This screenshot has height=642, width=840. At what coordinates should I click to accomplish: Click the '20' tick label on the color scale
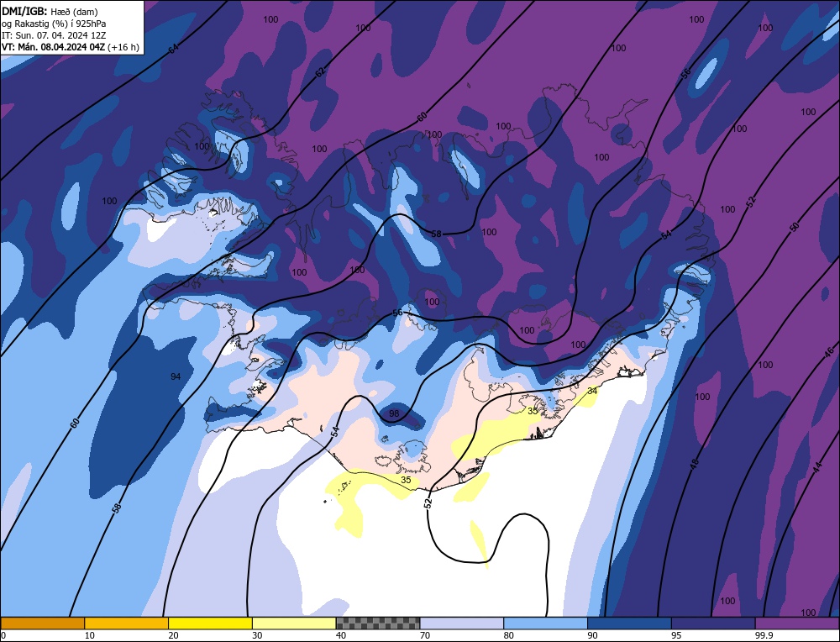click(x=173, y=635)
